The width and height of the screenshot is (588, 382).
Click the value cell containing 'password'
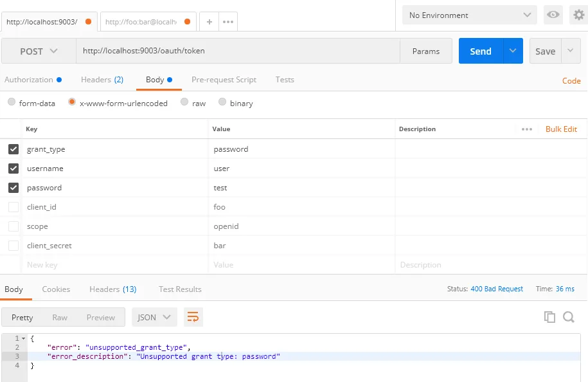click(301, 149)
